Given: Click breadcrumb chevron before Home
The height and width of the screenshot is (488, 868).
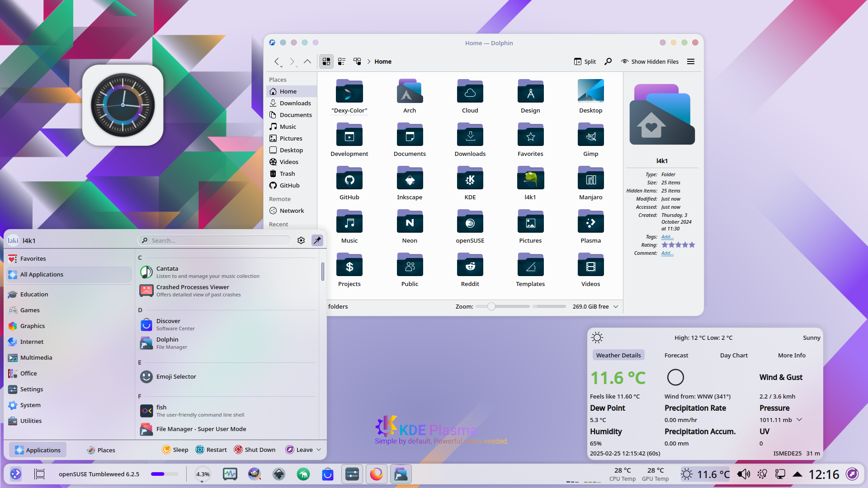Looking at the screenshot, I should coord(369,61).
